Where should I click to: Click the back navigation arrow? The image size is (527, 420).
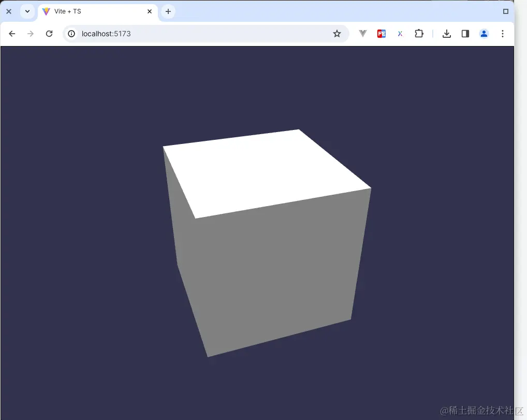pyautogui.click(x=11, y=33)
